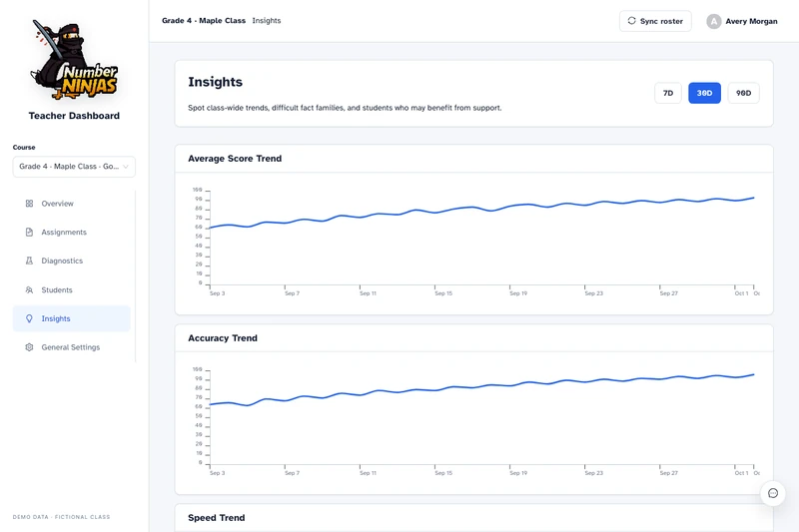Click Sep 19 label on Accuracy Trend chart
This screenshot has height=532, width=799.
pyautogui.click(x=518, y=473)
